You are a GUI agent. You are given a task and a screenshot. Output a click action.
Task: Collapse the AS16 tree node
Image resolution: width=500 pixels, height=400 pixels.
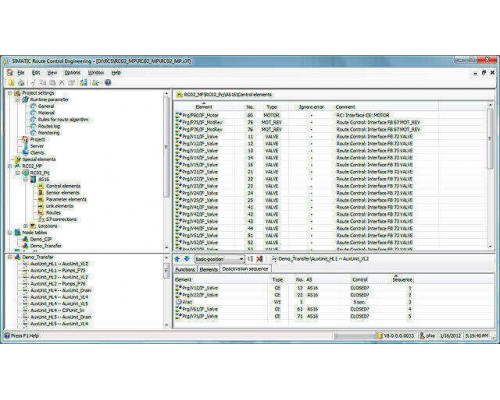pyautogui.click(x=26, y=179)
